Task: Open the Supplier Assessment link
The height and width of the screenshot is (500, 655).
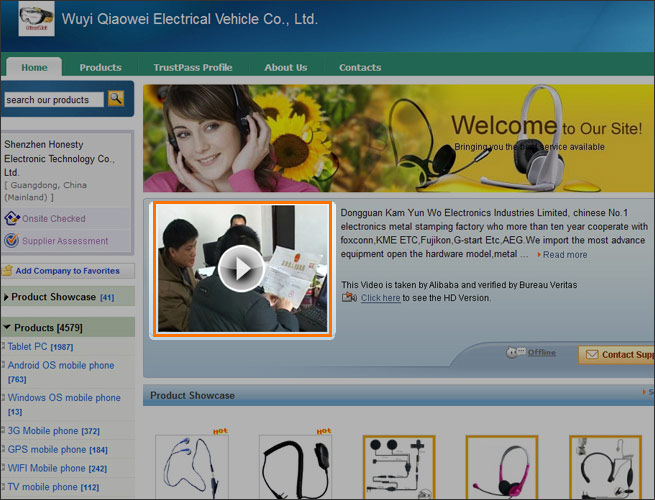Action: coord(65,241)
